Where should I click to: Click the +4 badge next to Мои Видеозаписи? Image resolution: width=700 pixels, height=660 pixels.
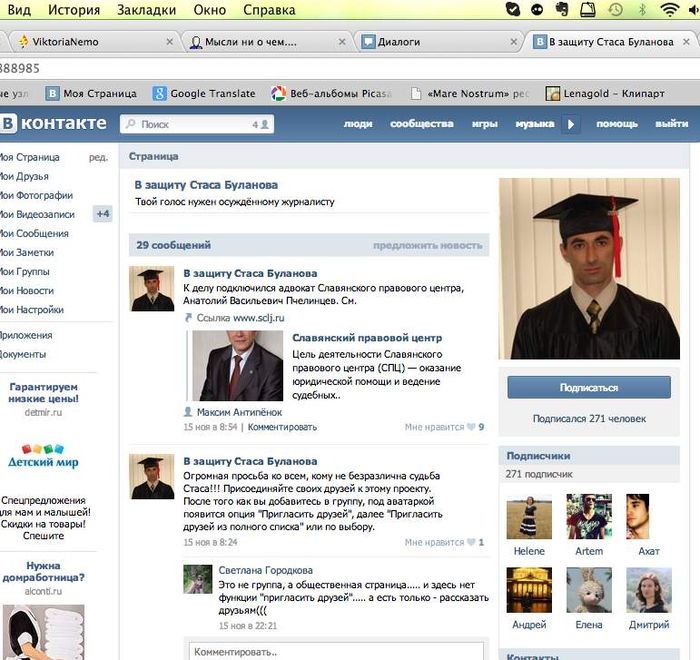[x=102, y=214]
